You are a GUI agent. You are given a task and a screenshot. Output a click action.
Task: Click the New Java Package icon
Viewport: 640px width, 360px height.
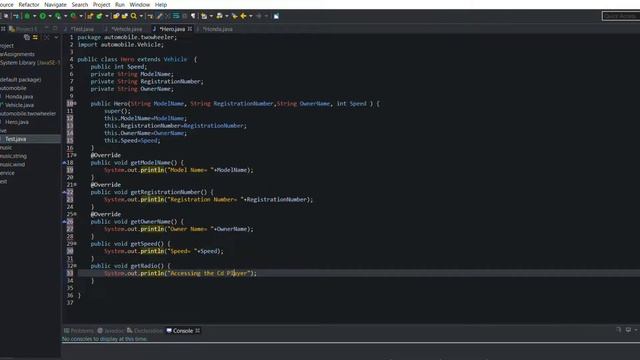(x=90, y=16)
